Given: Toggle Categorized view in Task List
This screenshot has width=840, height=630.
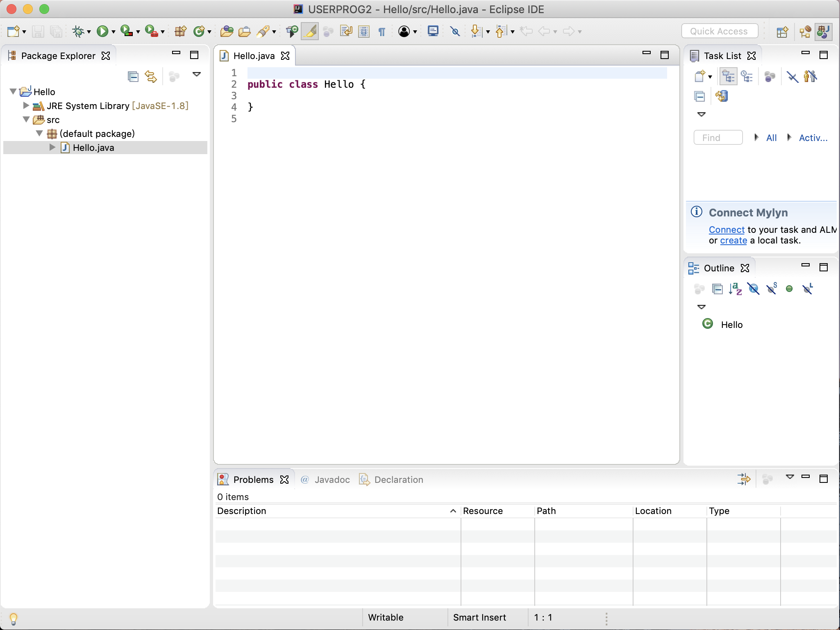Looking at the screenshot, I should click(x=729, y=77).
